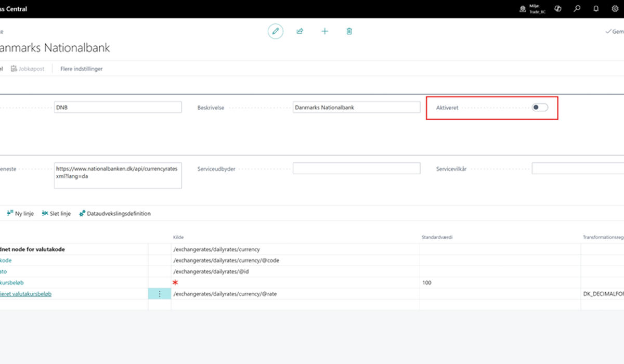The image size is (624, 364).
Task: Click the Danmarks Nationalbank page title
Action: (55, 48)
